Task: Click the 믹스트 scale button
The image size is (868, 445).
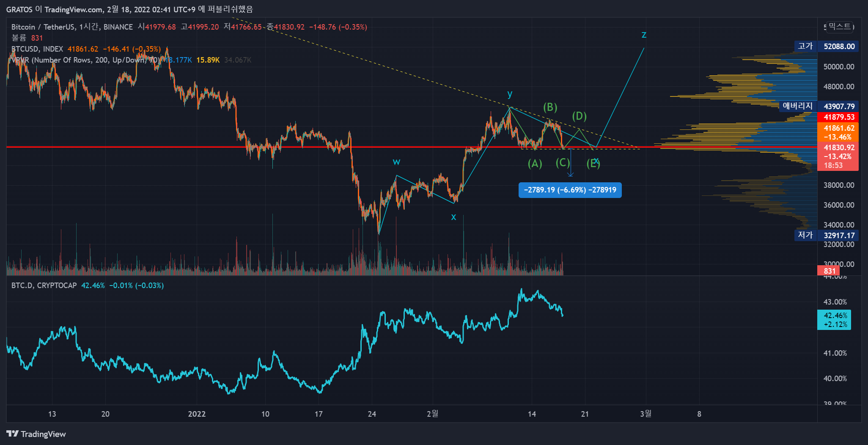Action: point(839,27)
